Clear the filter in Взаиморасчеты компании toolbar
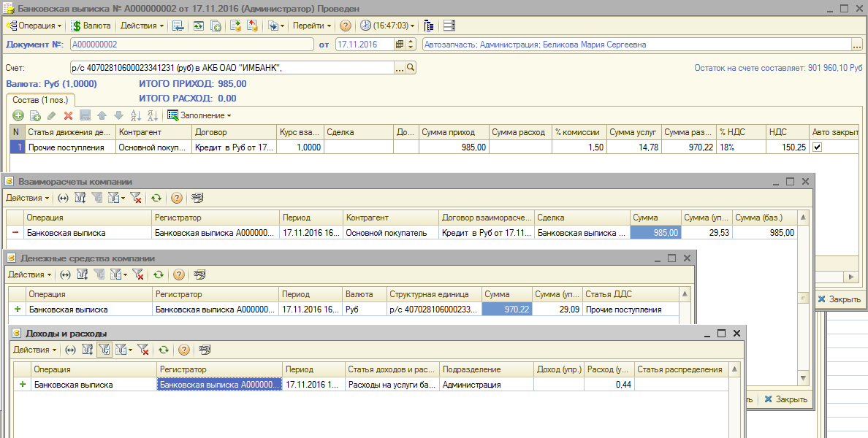868x438 pixels. click(136, 198)
